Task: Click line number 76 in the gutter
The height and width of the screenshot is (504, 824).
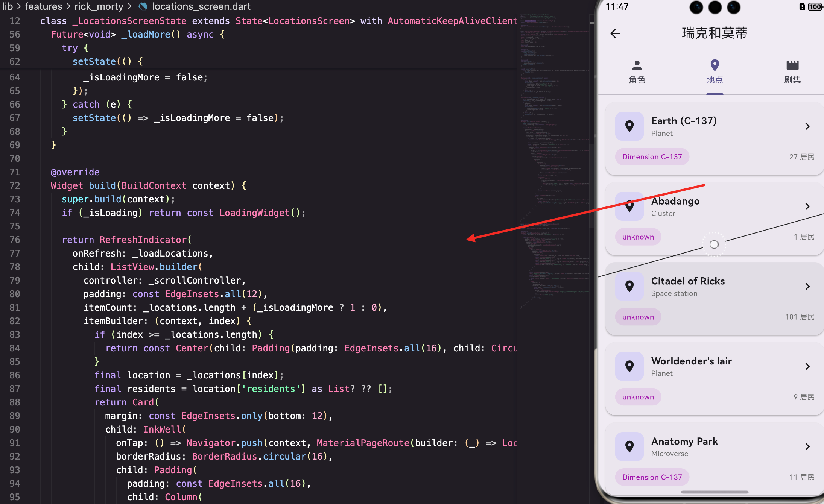Action: (15, 240)
